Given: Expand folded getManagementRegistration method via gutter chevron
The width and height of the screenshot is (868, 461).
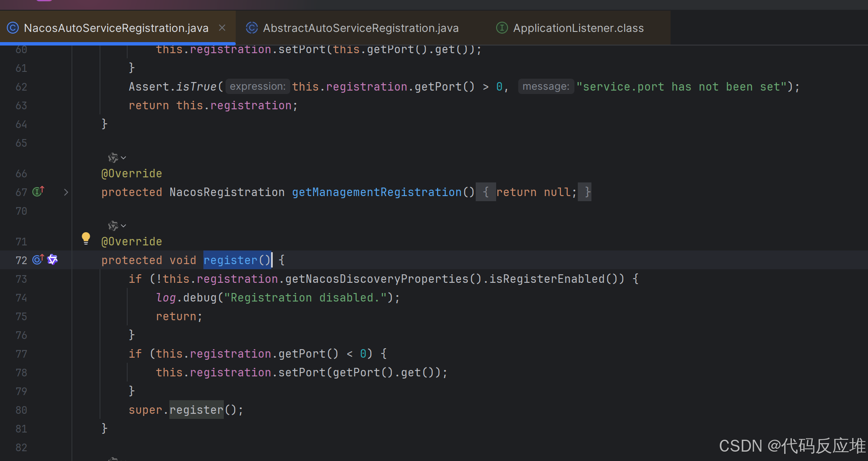Looking at the screenshot, I should coord(66,192).
